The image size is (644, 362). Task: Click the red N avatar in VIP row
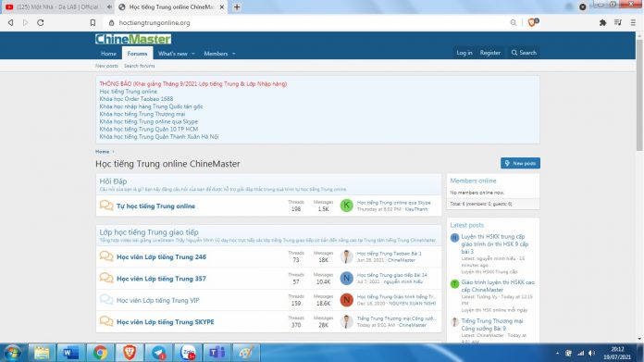click(x=346, y=300)
